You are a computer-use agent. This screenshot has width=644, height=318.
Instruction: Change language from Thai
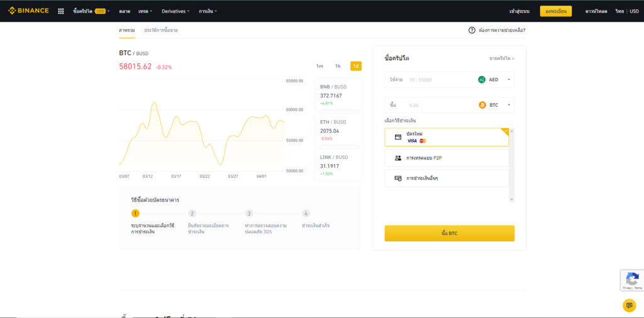[x=619, y=11]
